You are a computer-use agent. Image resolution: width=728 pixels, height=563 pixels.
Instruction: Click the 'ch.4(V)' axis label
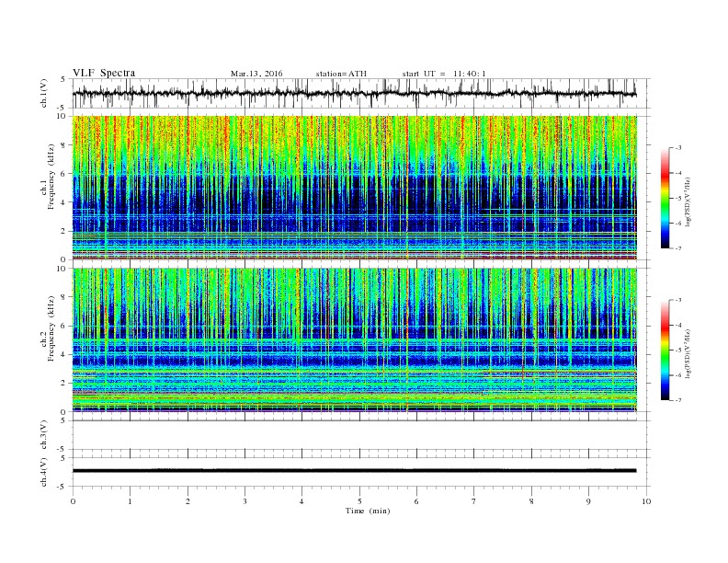pos(44,472)
